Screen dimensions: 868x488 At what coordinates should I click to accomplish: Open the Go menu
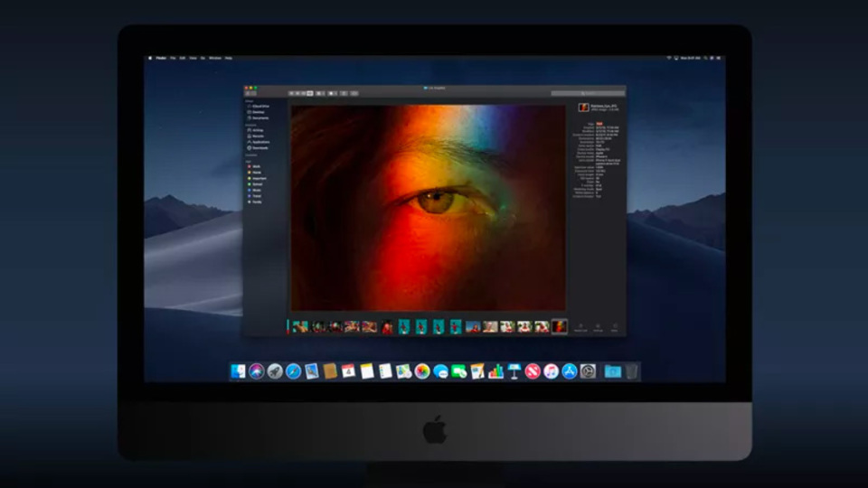click(203, 58)
